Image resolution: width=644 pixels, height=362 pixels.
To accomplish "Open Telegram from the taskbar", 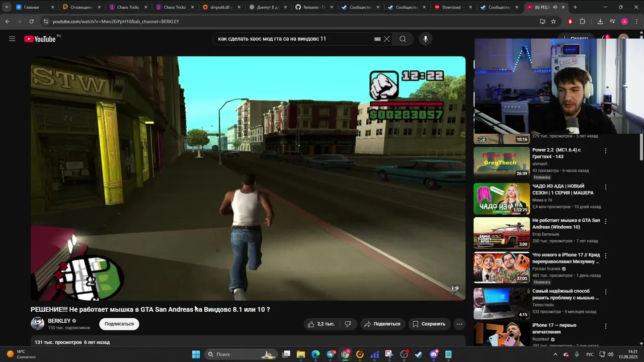I will tap(331, 354).
